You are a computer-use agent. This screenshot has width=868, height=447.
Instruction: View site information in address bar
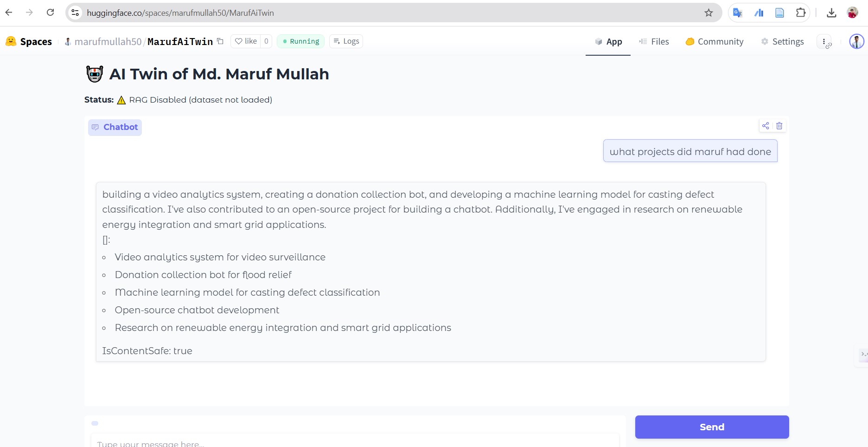pyautogui.click(x=75, y=13)
